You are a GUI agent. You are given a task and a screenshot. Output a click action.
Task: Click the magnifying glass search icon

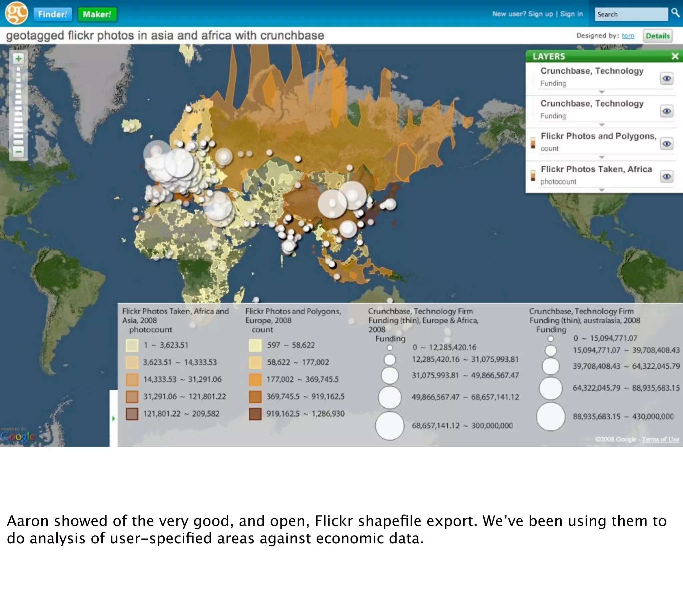pyautogui.click(x=675, y=13)
